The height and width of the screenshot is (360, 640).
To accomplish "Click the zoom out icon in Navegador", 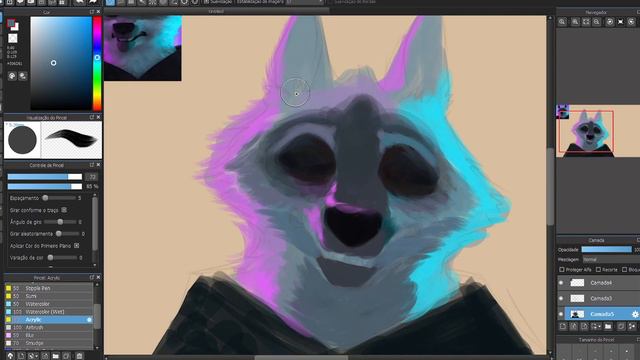I will point(596,22).
